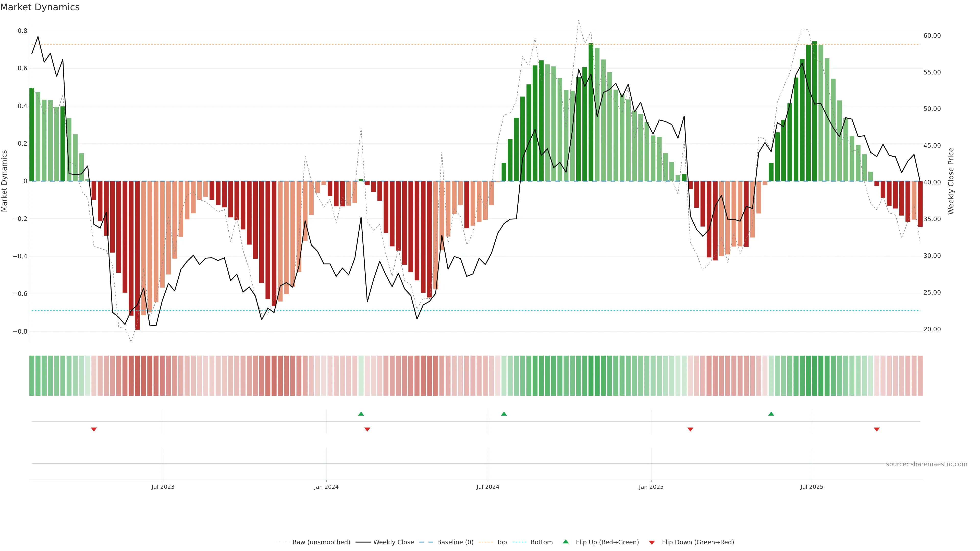Click the red Flip Down triangle legend icon
Image resolution: width=980 pixels, height=551 pixels.
652,542
